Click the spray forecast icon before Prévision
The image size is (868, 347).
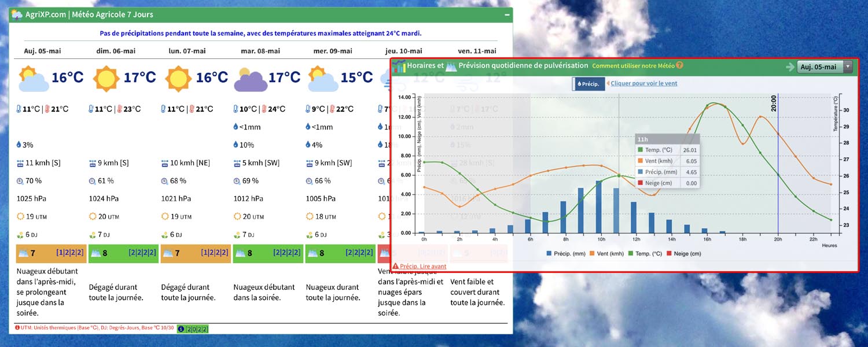click(451, 66)
